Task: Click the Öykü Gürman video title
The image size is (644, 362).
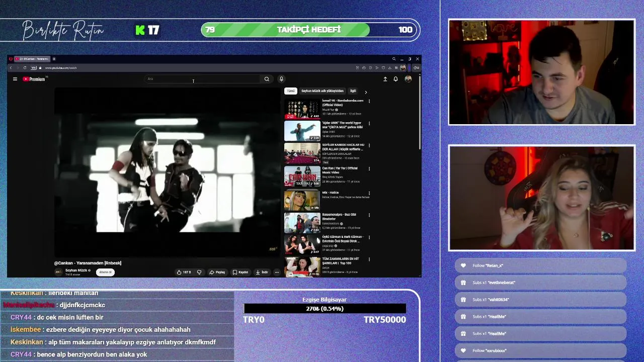Action: (x=342, y=239)
